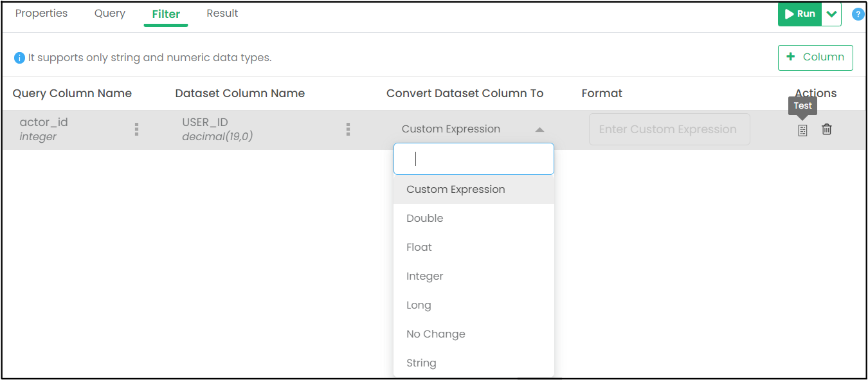
Task: Choose Double from the conversion list
Action: click(x=425, y=219)
